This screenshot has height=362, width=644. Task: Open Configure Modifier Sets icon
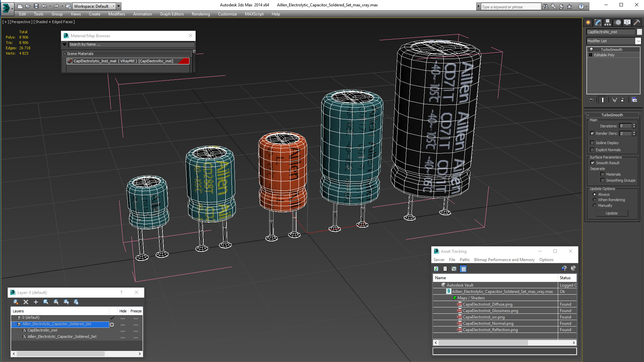click(634, 100)
